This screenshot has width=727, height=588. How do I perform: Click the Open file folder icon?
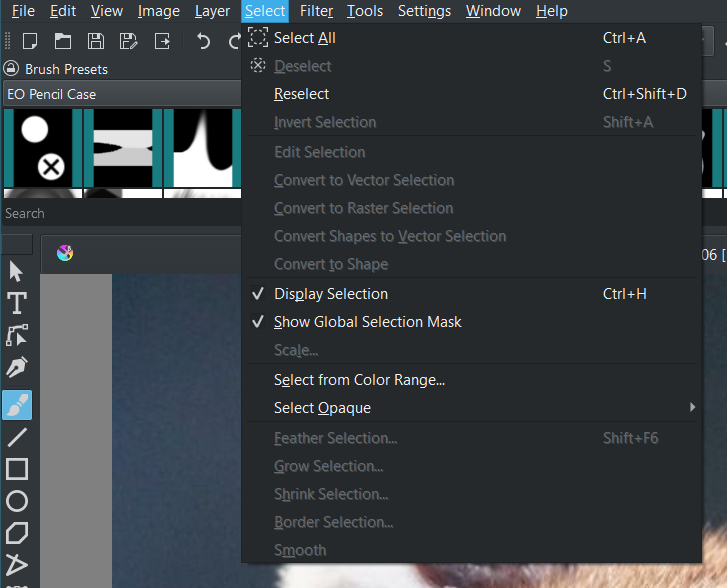(x=63, y=41)
